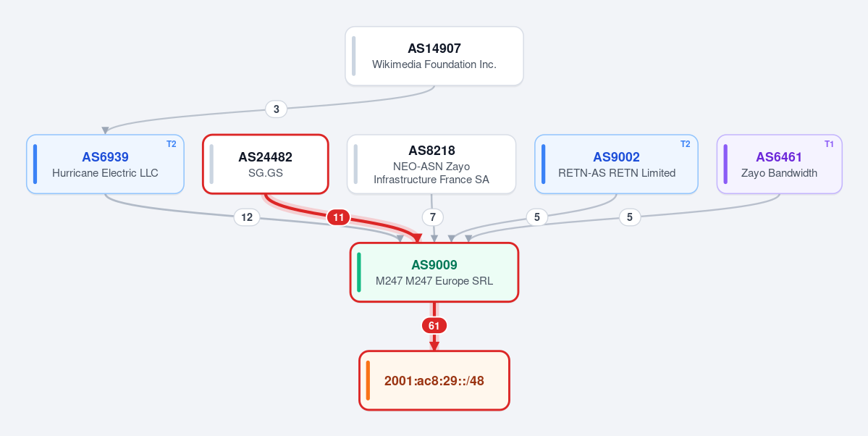Click the green color bar on AS9009
The height and width of the screenshot is (436, 868).
coord(359,272)
